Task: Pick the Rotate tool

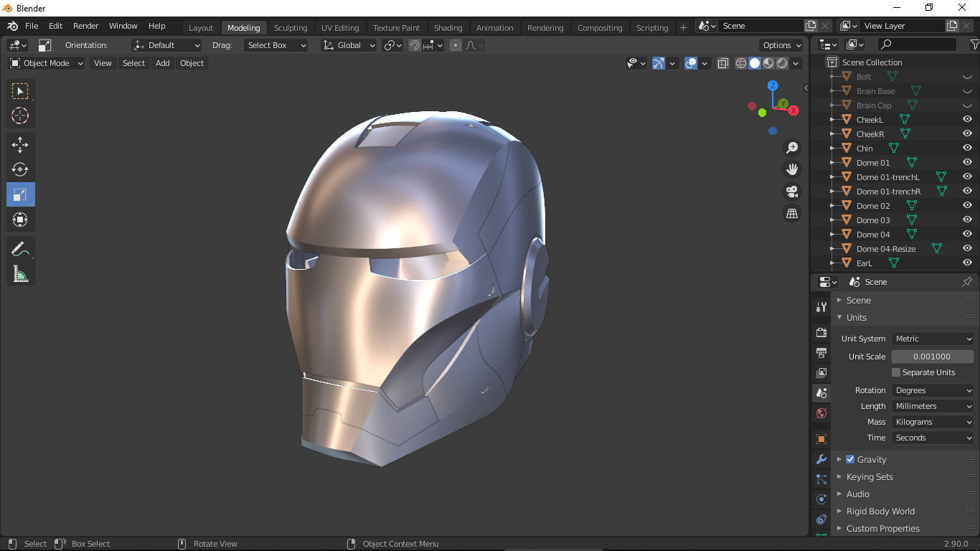Action: pyautogui.click(x=20, y=169)
